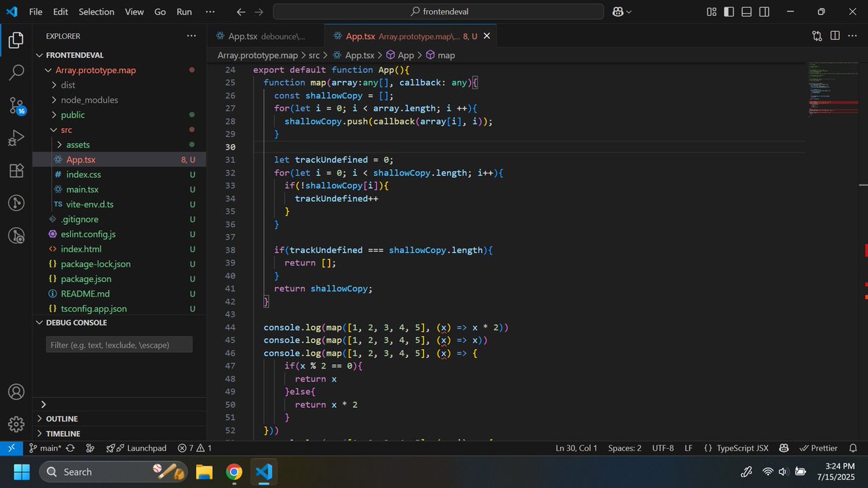
Task: Toggle the Secondary Side Bar
Action: tap(764, 12)
